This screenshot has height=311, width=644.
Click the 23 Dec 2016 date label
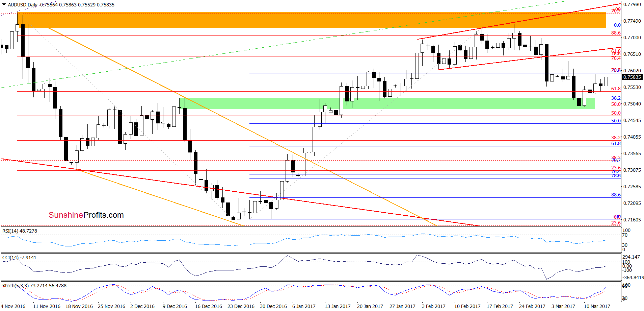tap(241, 306)
